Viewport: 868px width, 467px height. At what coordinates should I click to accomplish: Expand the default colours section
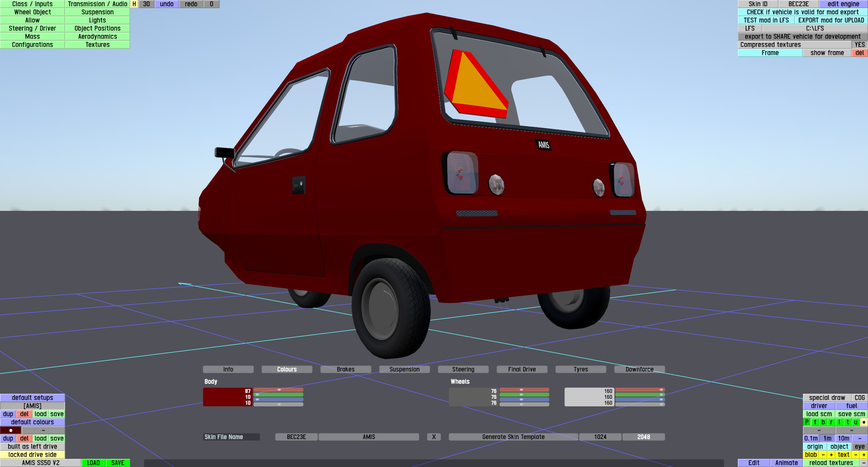pyautogui.click(x=32, y=422)
